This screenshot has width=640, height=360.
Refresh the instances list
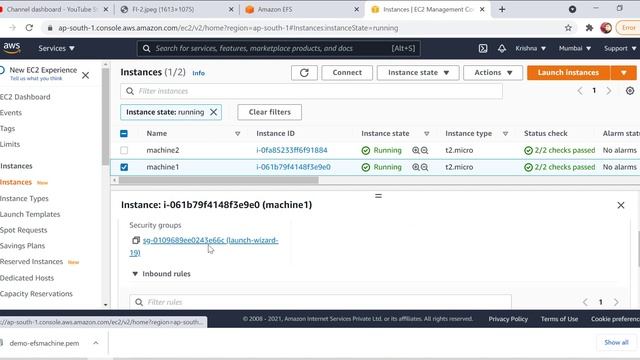coord(304,73)
